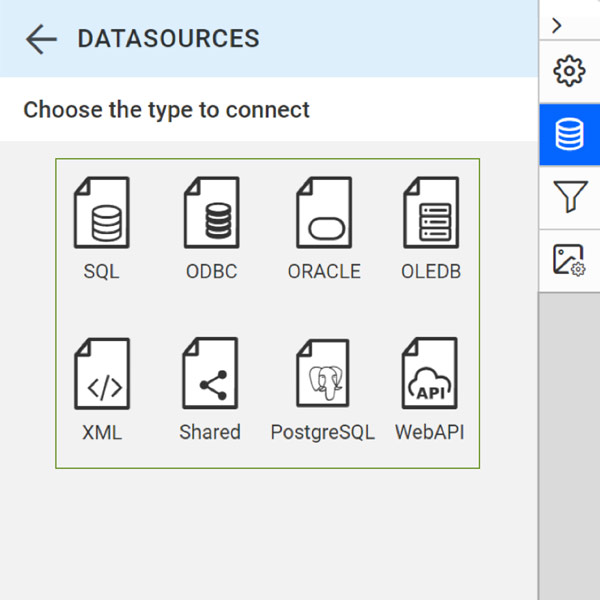Open the properties gear tab
The image size is (600, 600).
click(569, 72)
